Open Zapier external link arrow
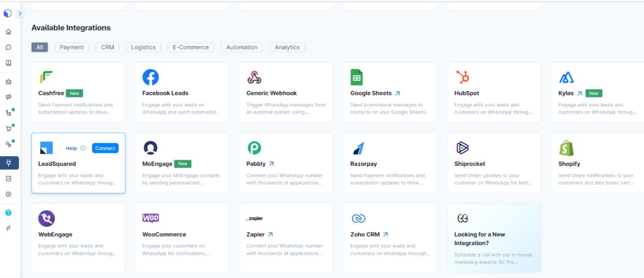Screen dimensions: 644x278 tap(271, 234)
